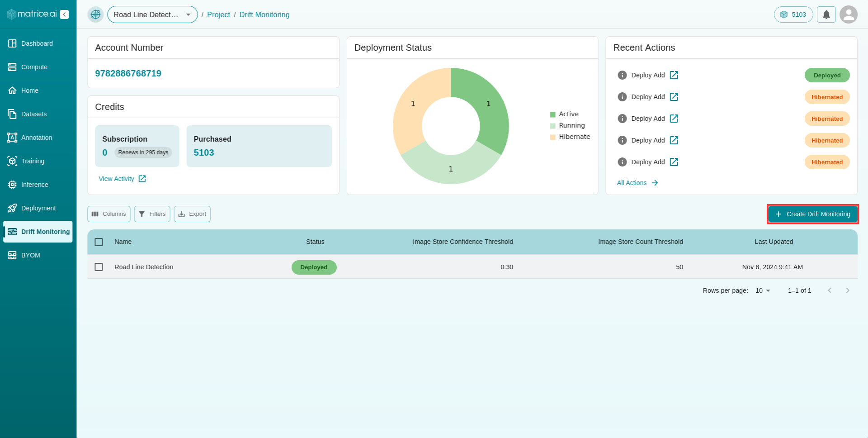This screenshot has height=438, width=868.
Task: Click the Renews in 295 days chip
Action: pos(143,152)
